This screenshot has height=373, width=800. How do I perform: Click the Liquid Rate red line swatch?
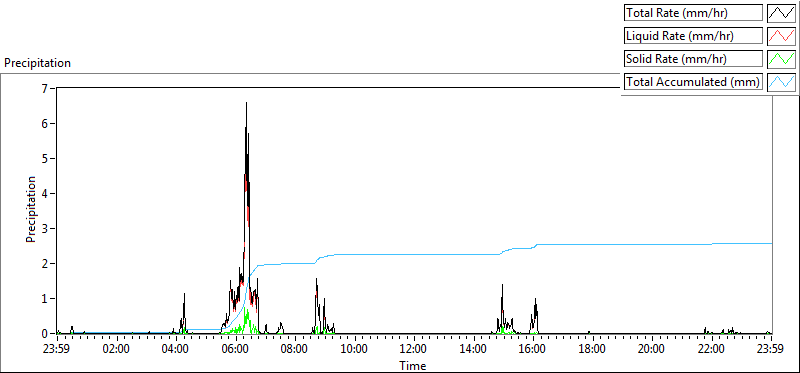pos(781,36)
